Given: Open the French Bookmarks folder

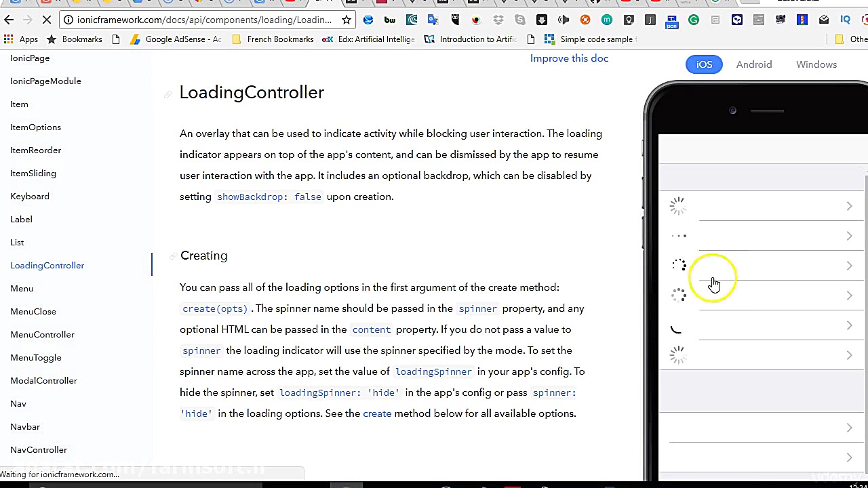Looking at the screenshot, I should tap(273, 39).
